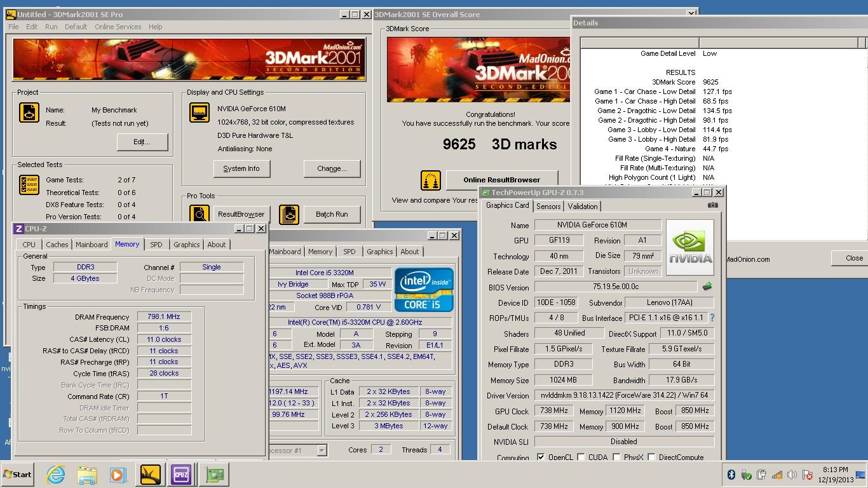
Task: Open the Default menu in 3DMark
Action: point(76,27)
